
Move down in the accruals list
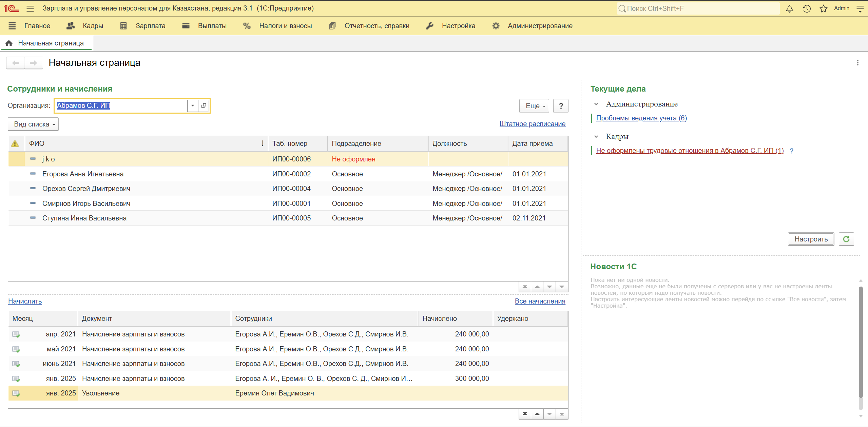(549, 414)
